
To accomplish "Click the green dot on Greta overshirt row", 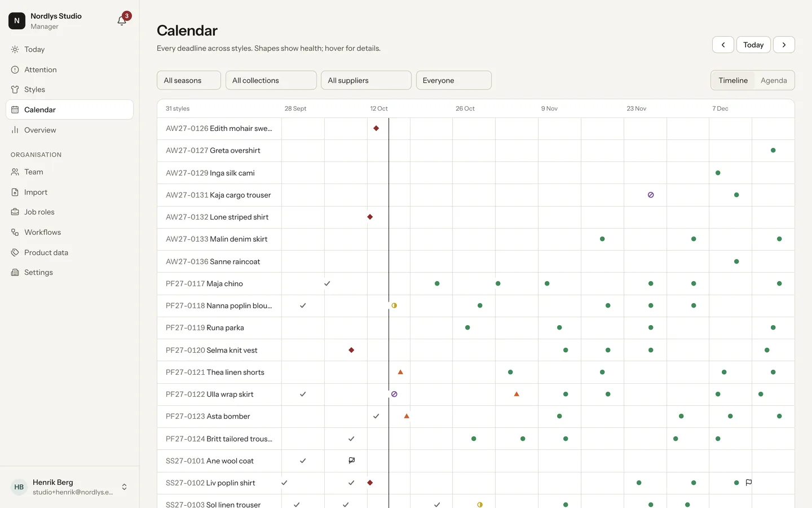I will [x=773, y=150].
